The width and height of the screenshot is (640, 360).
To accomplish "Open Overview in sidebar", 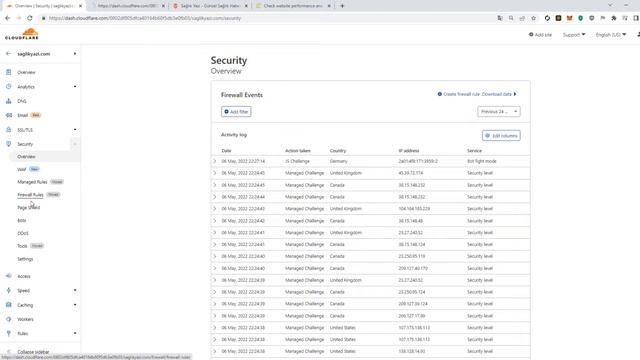I will (26, 72).
